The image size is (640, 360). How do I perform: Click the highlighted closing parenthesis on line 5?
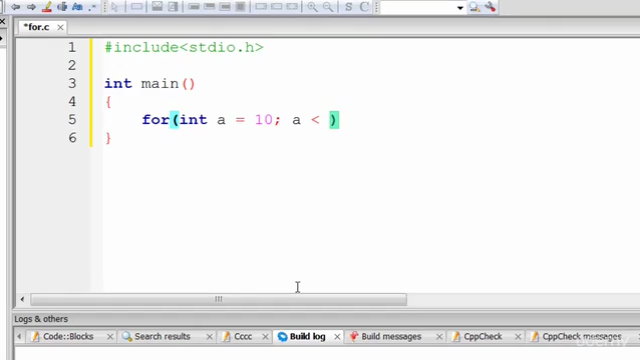[x=334, y=120]
